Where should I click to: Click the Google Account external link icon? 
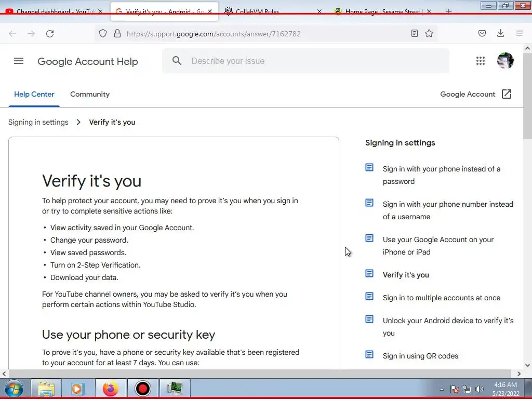pos(507,95)
